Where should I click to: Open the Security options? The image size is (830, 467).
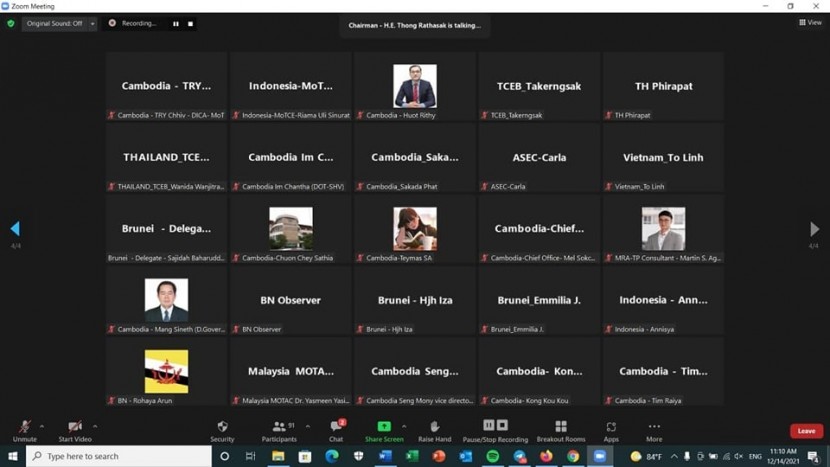click(222, 430)
